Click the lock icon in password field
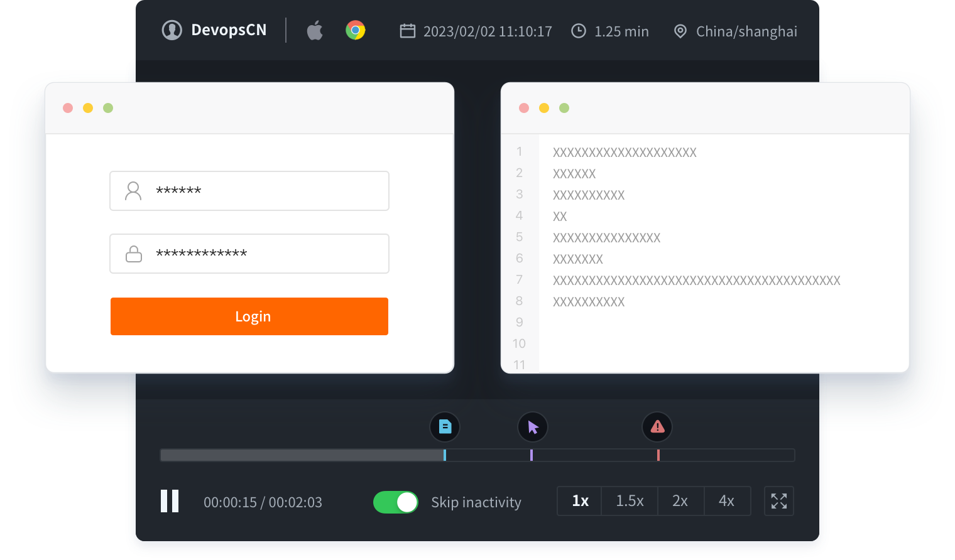955x560 pixels. click(134, 254)
